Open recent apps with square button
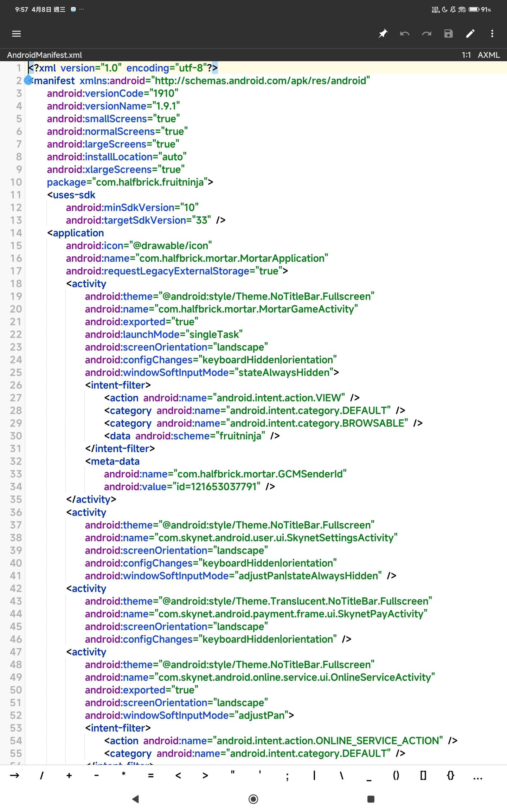 pyautogui.click(x=370, y=799)
